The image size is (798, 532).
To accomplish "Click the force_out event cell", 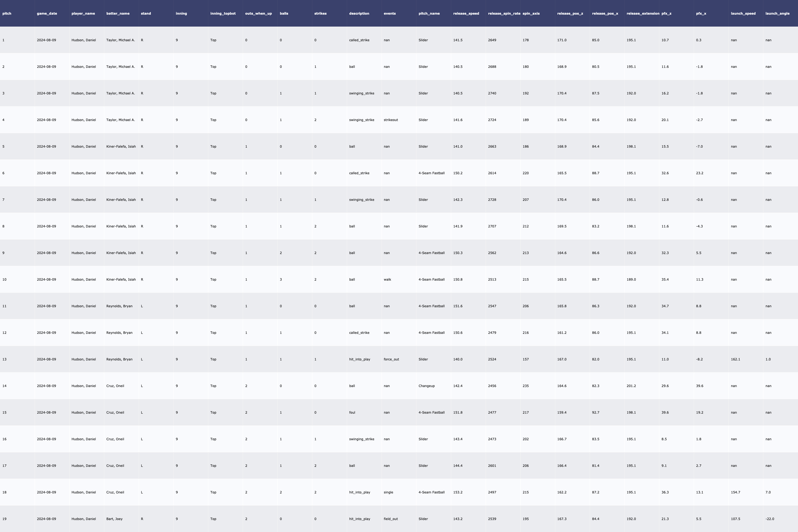I will [391, 359].
